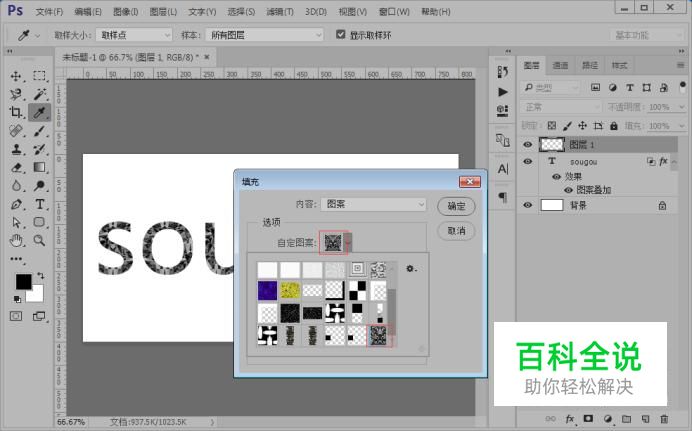692x431 pixels.
Task: Select the Eraser tool
Action: pyautogui.click(x=16, y=168)
